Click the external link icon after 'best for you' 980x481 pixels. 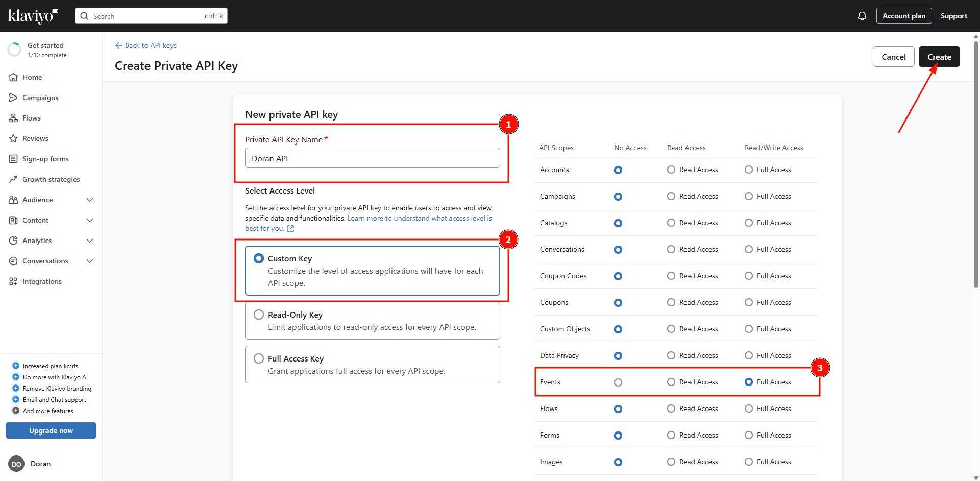click(290, 228)
